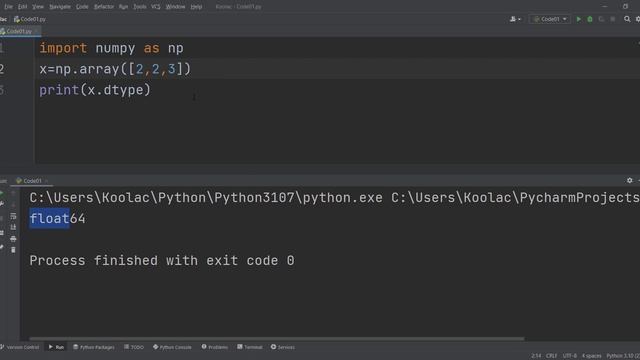Open the Run menu
Screen dimensions: 640x360
[123, 7]
